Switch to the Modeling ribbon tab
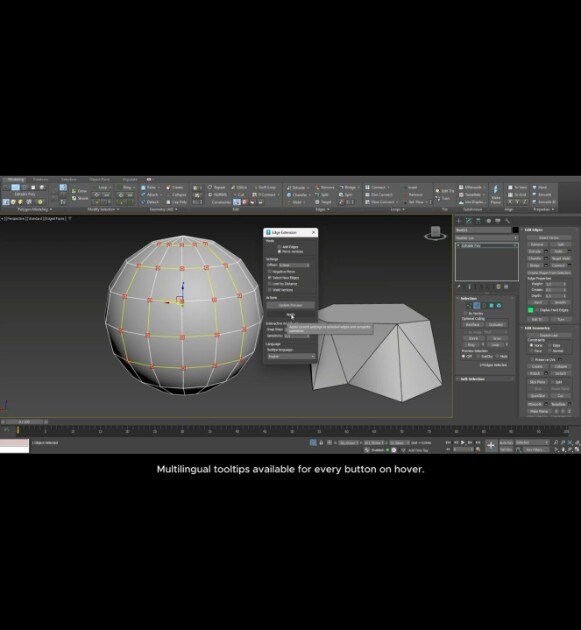The height and width of the screenshot is (630, 581). pyautogui.click(x=16, y=179)
